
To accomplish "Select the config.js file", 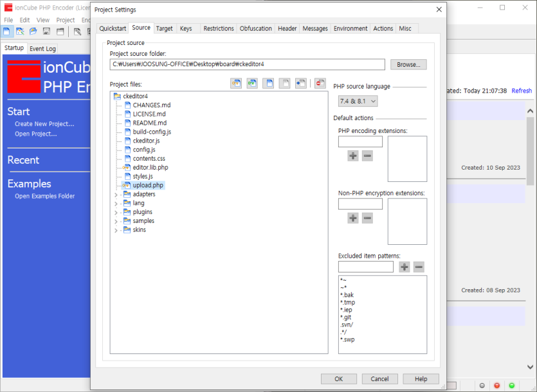I will click(144, 150).
